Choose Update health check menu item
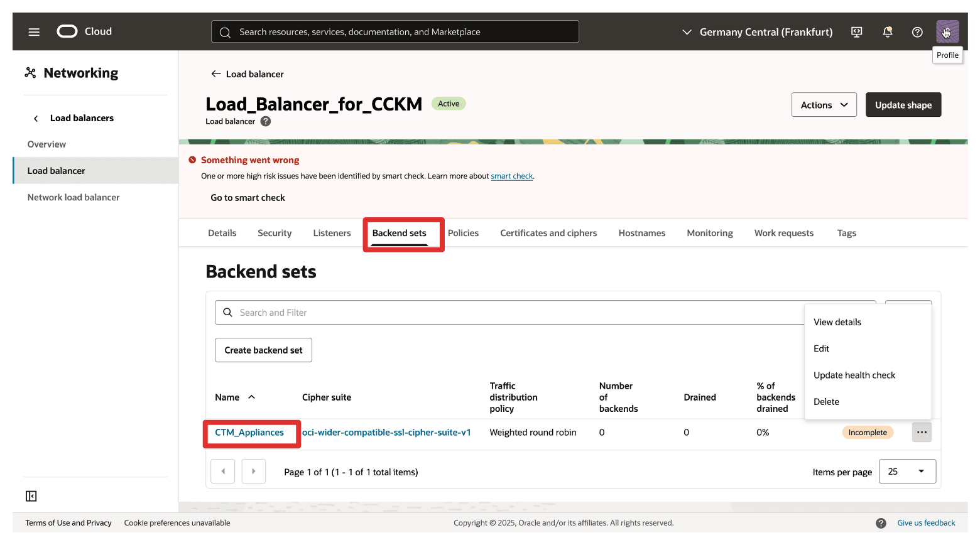980x545 pixels. pos(868,375)
